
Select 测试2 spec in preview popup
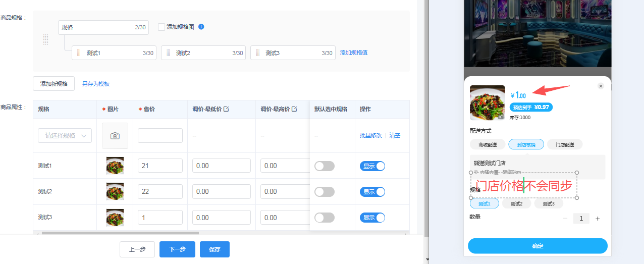pos(519,204)
